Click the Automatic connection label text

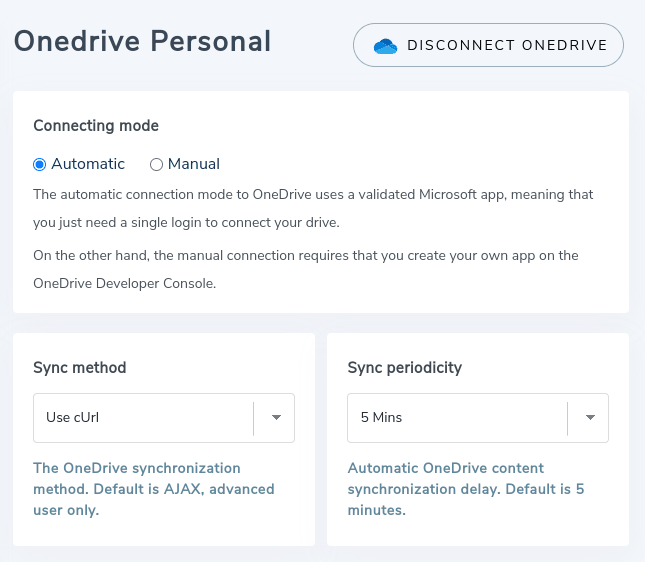pos(88,164)
